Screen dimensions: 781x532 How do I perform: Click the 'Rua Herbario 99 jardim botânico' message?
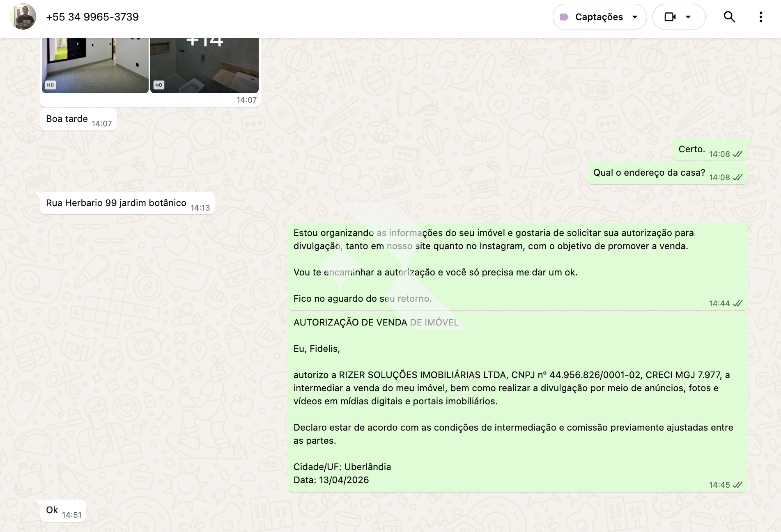click(116, 203)
